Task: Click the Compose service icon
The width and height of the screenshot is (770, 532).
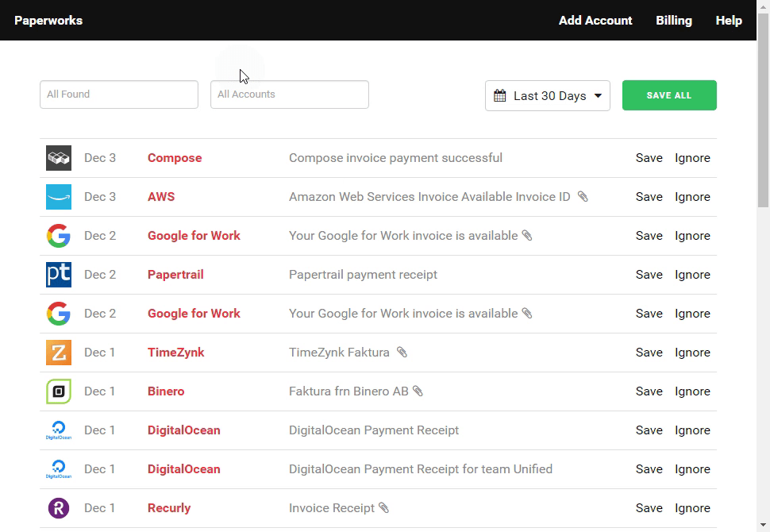Action: coord(58,157)
